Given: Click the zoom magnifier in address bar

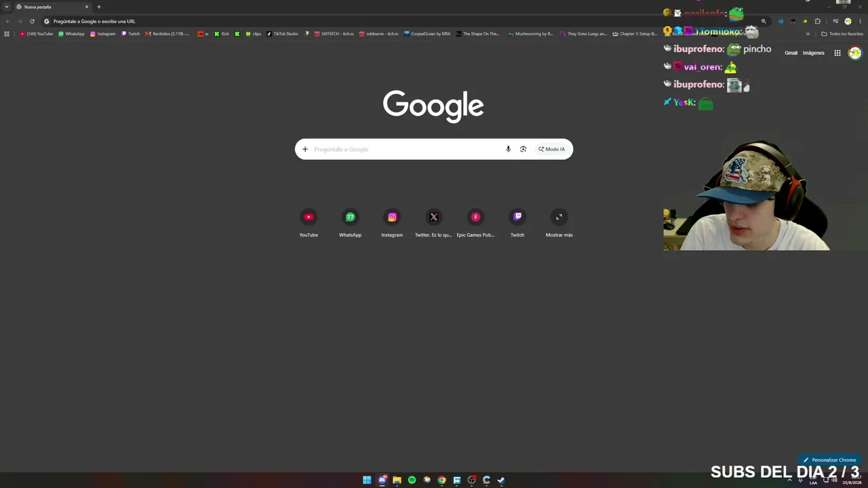Looking at the screenshot, I should (764, 21).
